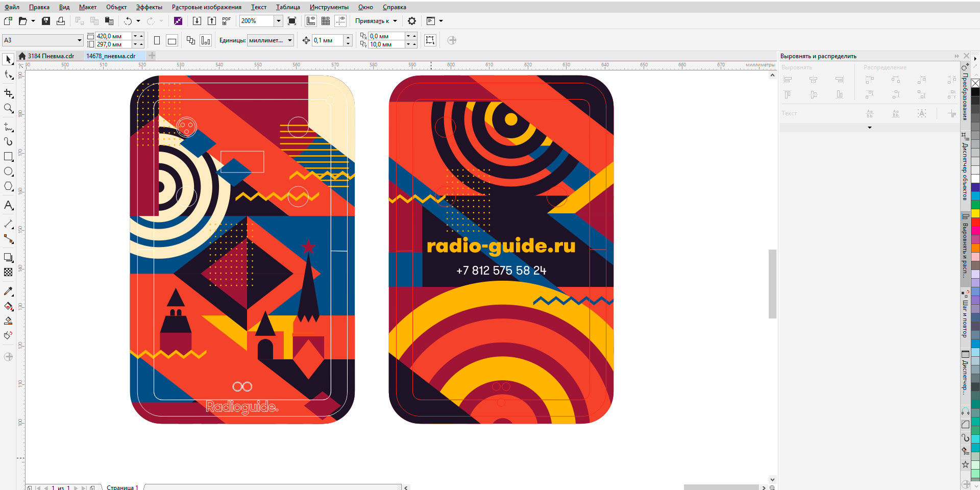Screen dimensions: 980x490
Task: Toggle the Current page layout button
Action: pyautogui.click(x=206, y=40)
